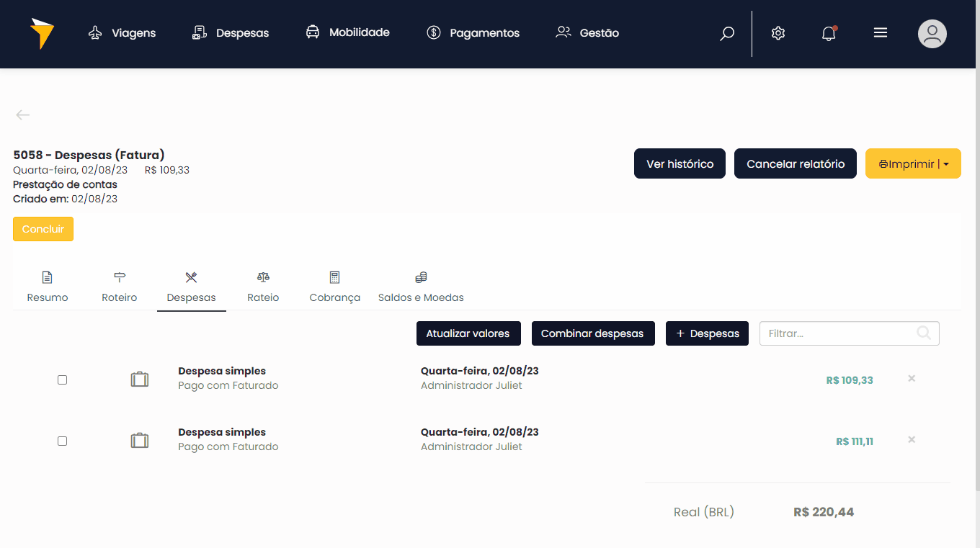Click Combinar despesas button
The height and width of the screenshot is (548, 980).
click(x=592, y=333)
